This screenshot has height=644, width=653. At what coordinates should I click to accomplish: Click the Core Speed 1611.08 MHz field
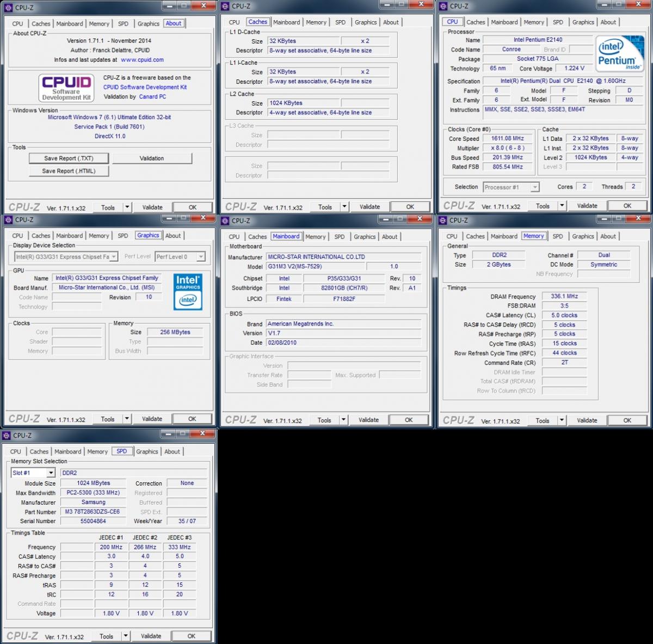[x=507, y=139]
